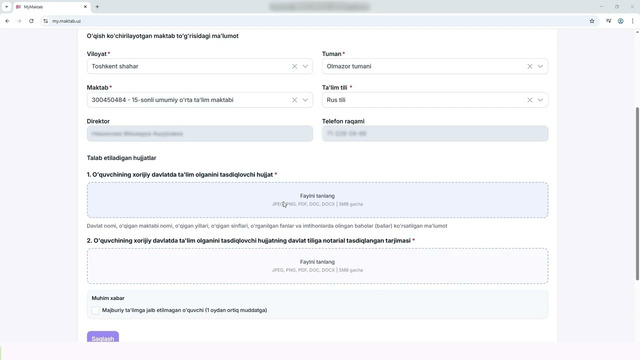Open the Ta'lim tili dropdown arrow
The image size is (640, 360).
(540, 100)
